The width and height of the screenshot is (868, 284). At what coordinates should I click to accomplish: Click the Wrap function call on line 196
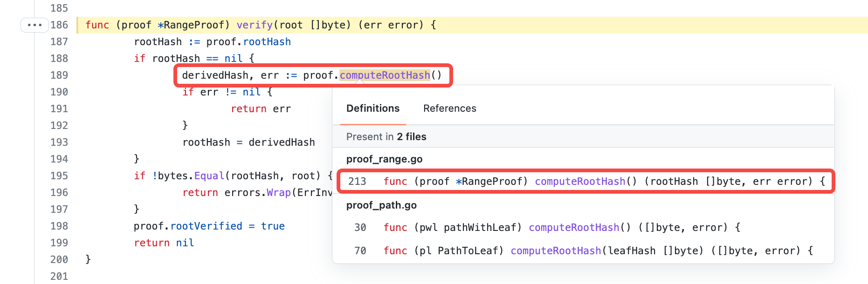tap(278, 193)
